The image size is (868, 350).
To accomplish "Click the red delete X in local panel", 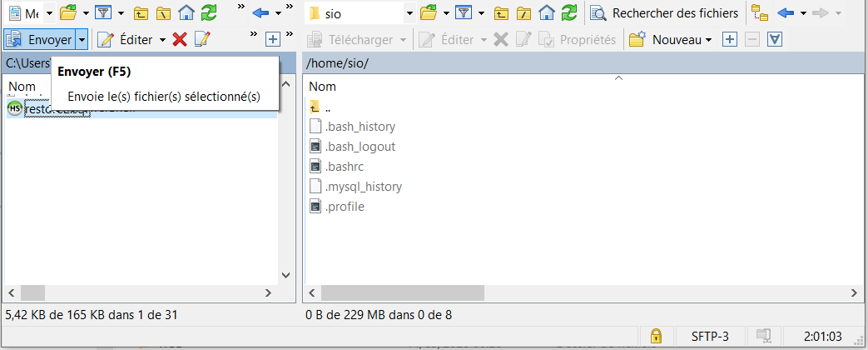I will pyautogui.click(x=179, y=40).
